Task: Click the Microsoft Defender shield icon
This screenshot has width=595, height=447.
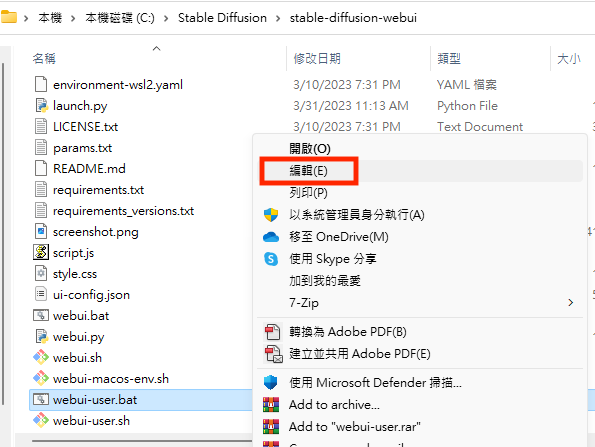Action: click(271, 382)
